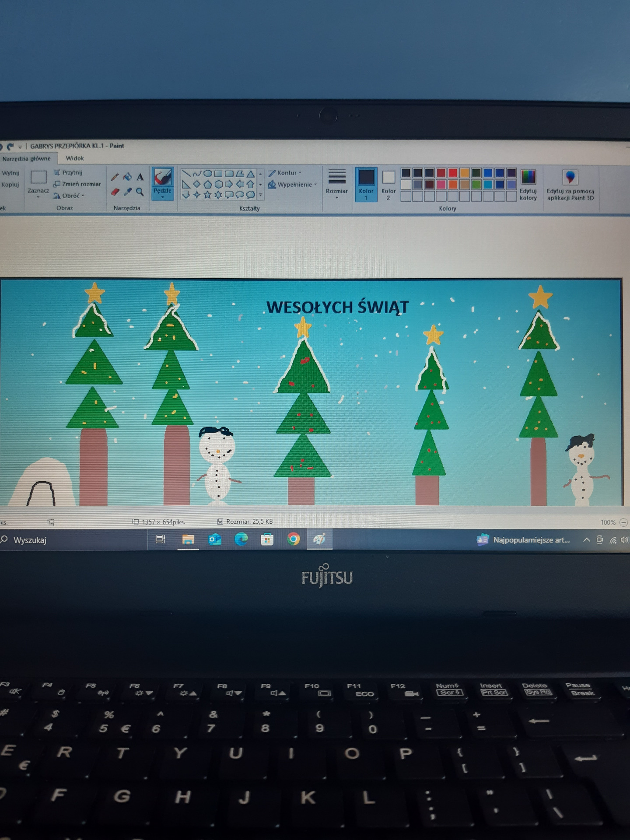
Task: Select the Pencil tool
Action: [x=115, y=177]
